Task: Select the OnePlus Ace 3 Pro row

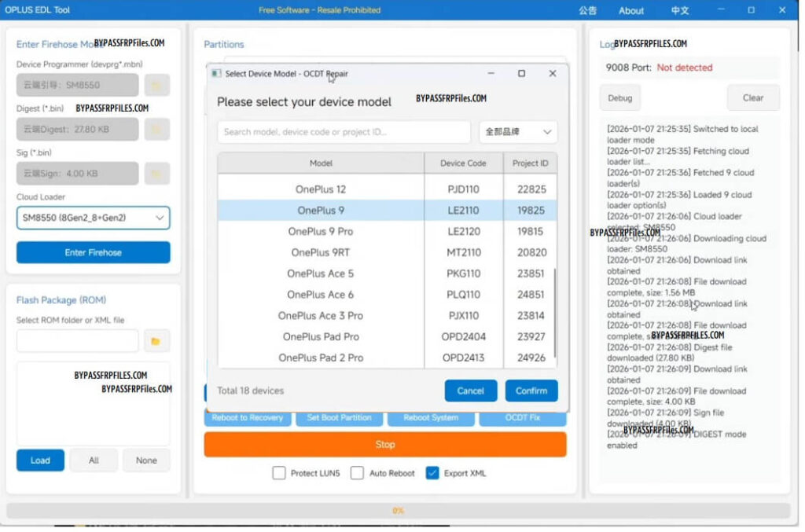Action: 387,315
